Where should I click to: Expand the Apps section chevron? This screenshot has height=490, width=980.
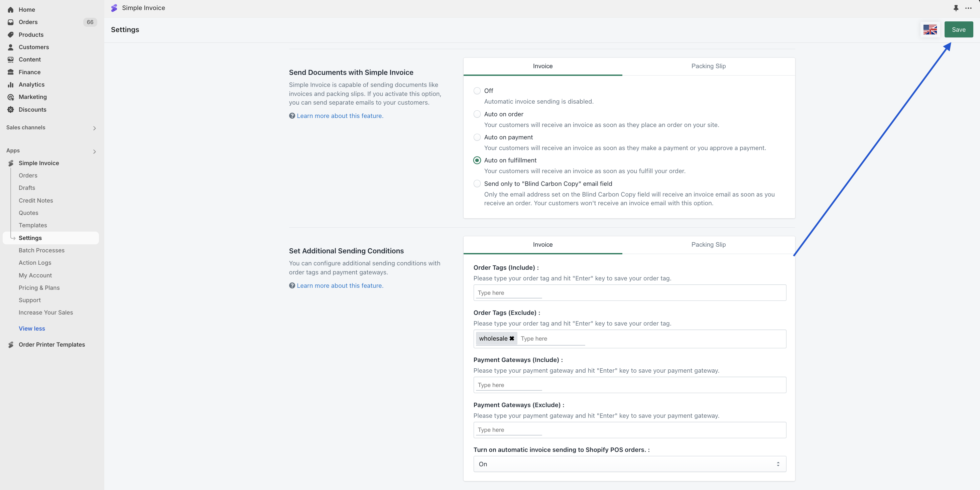point(94,151)
